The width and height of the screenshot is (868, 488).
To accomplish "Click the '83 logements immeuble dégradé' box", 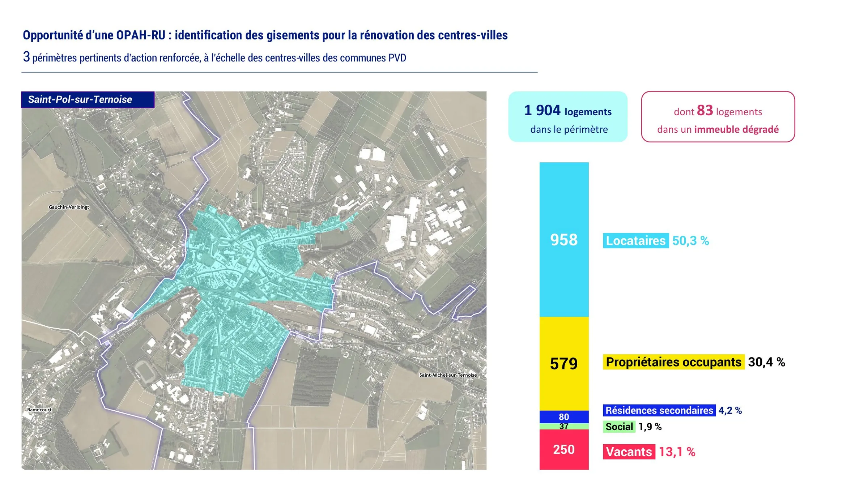I will click(718, 116).
